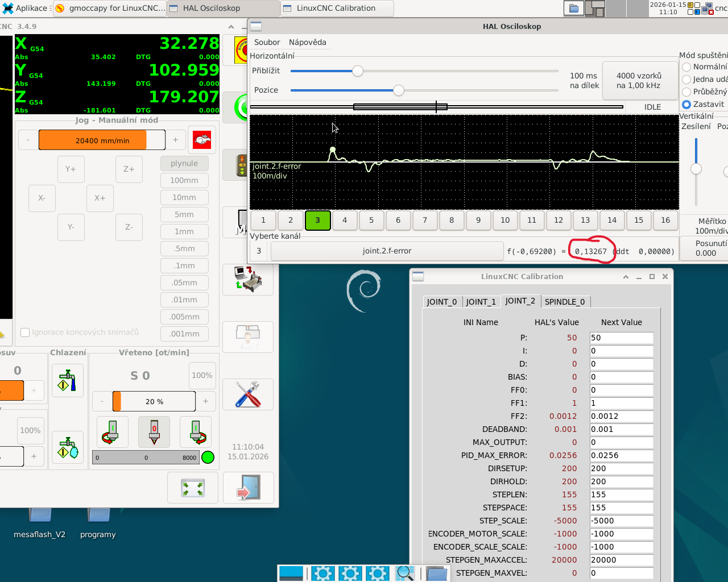
Task: Select the Zastavit trigger mode
Action: point(686,105)
